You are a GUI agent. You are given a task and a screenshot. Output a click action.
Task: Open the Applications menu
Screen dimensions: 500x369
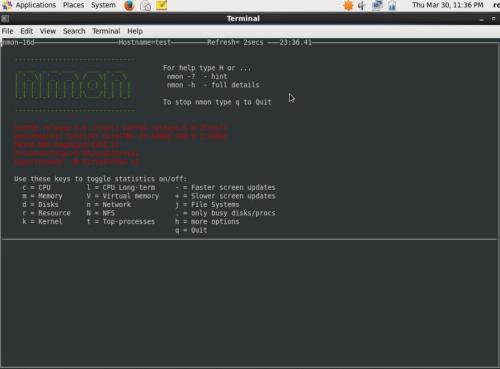coord(36,5)
